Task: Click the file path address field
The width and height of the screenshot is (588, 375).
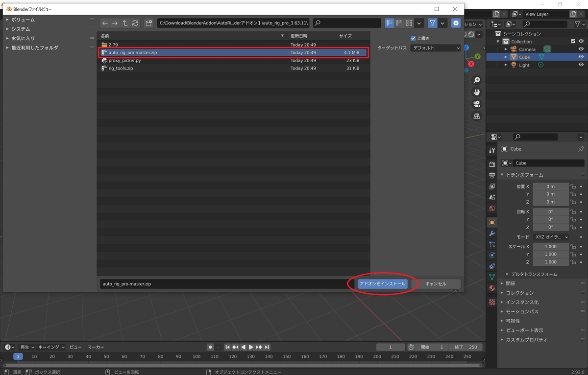Action: tap(233, 23)
